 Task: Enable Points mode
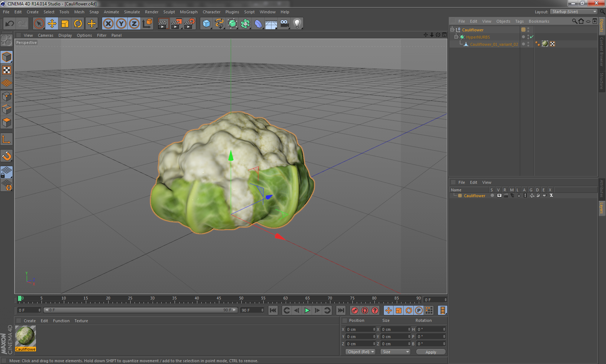pyautogui.click(x=6, y=96)
